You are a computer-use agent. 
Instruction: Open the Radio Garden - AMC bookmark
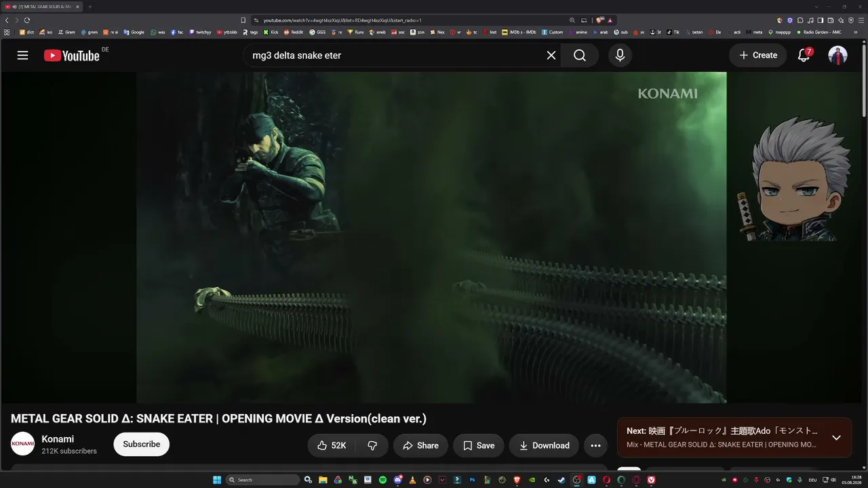click(x=819, y=32)
